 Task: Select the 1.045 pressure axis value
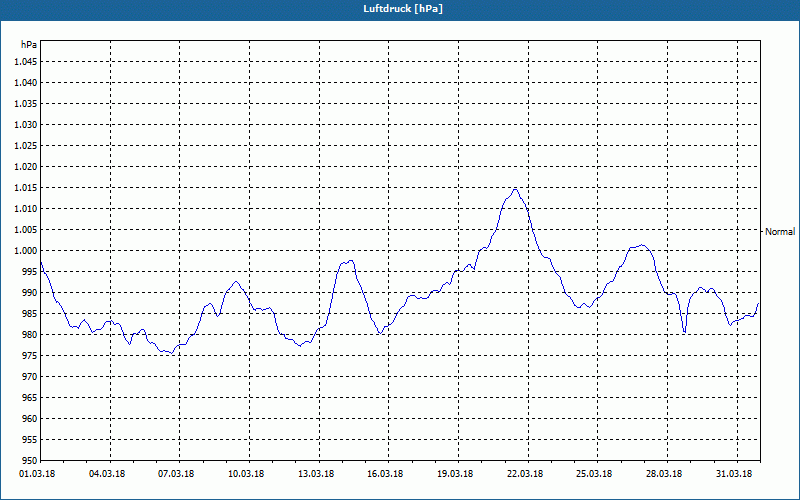(26, 62)
